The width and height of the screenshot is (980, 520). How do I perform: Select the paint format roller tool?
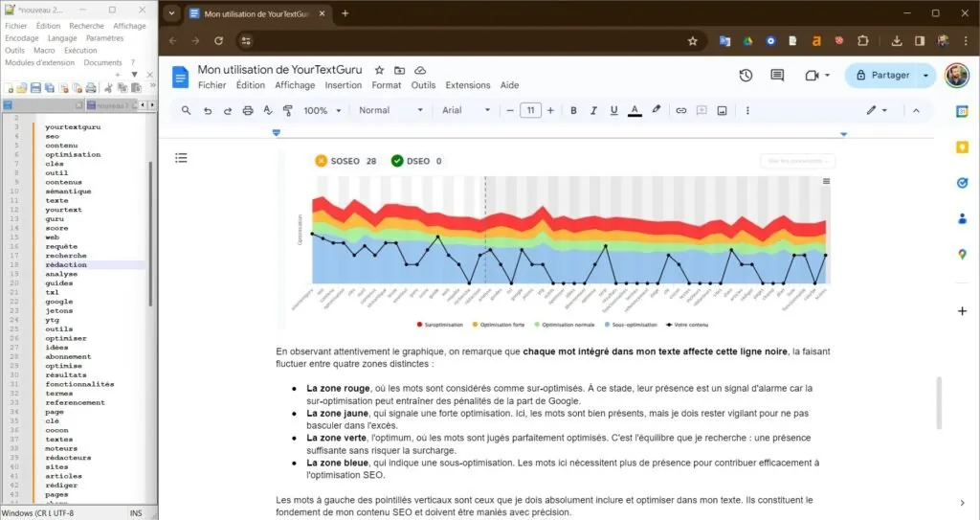[287, 111]
